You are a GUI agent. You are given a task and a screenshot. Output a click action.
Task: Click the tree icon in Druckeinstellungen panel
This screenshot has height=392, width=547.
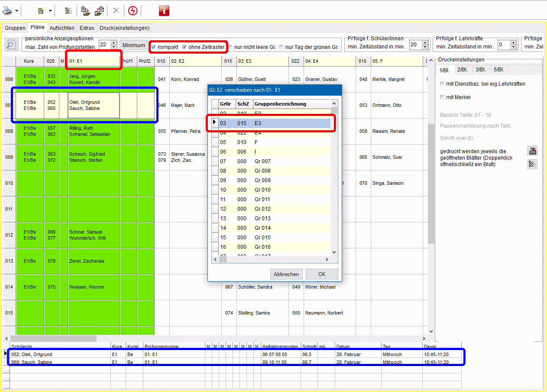tap(532, 164)
